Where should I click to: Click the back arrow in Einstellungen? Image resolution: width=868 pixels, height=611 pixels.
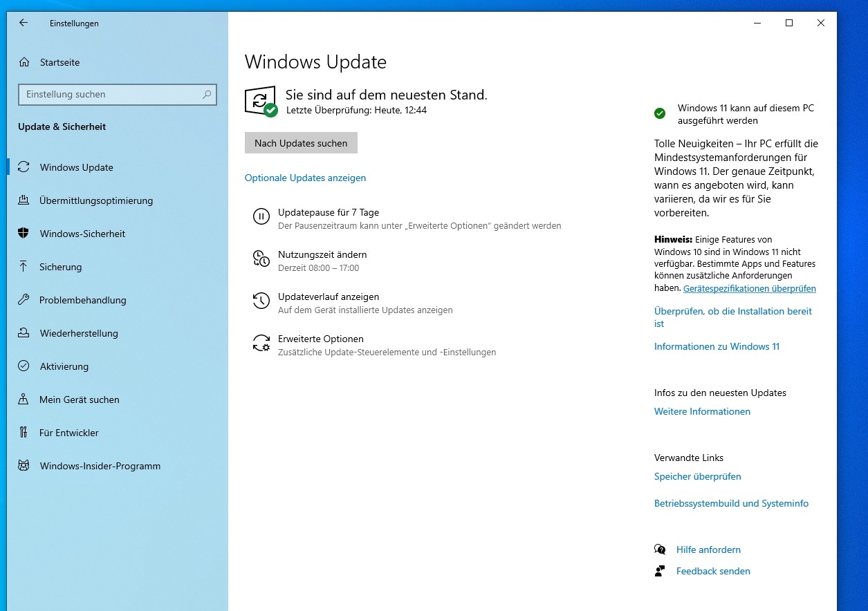click(24, 23)
